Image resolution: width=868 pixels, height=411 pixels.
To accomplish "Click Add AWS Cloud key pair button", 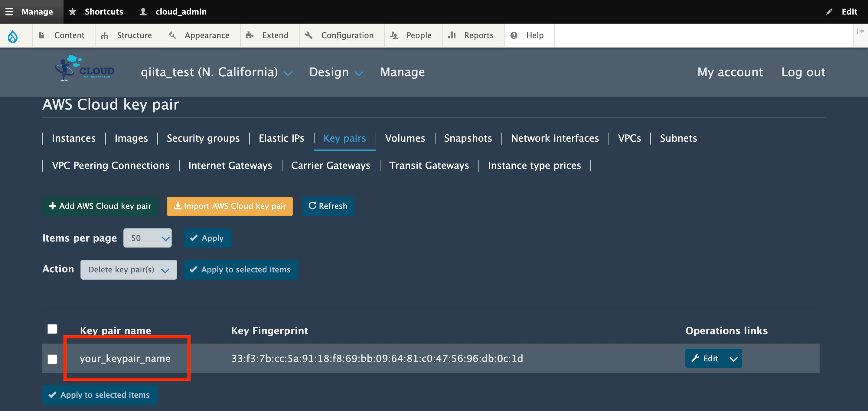I will (100, 206).
